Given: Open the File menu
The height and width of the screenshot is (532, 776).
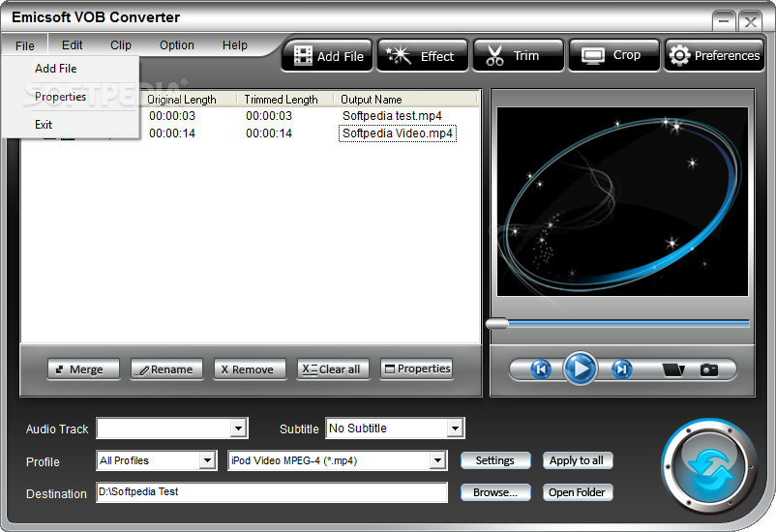Looking at the screenshot, I should (25, 45).
